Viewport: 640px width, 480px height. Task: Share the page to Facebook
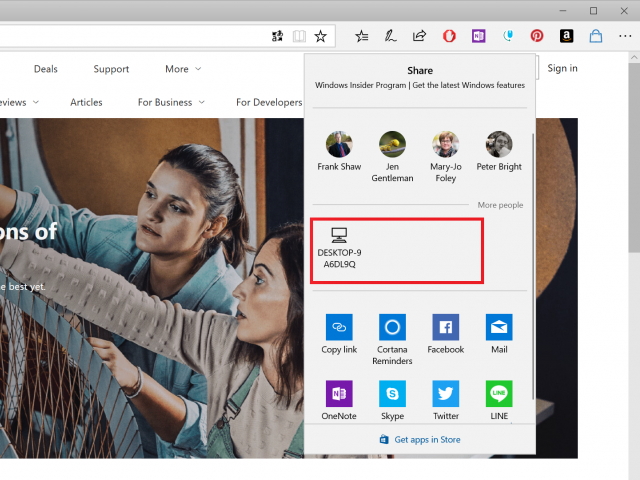(445, 333)
